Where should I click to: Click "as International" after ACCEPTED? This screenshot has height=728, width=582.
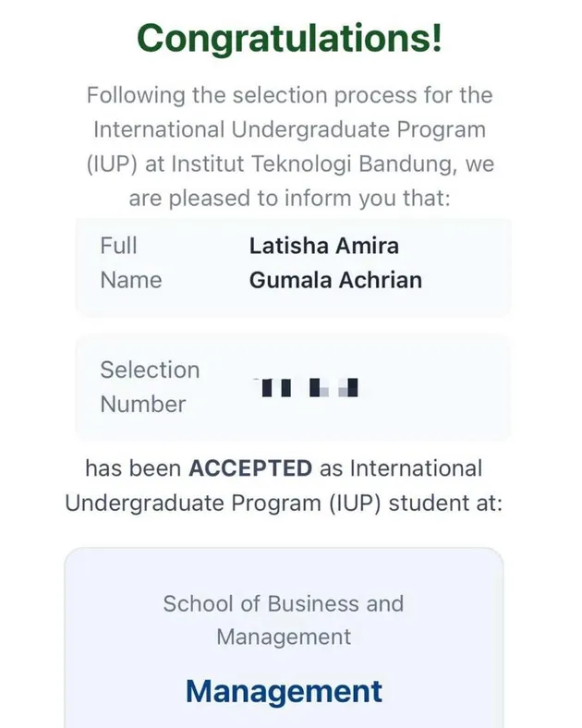(x=401, y=468)
